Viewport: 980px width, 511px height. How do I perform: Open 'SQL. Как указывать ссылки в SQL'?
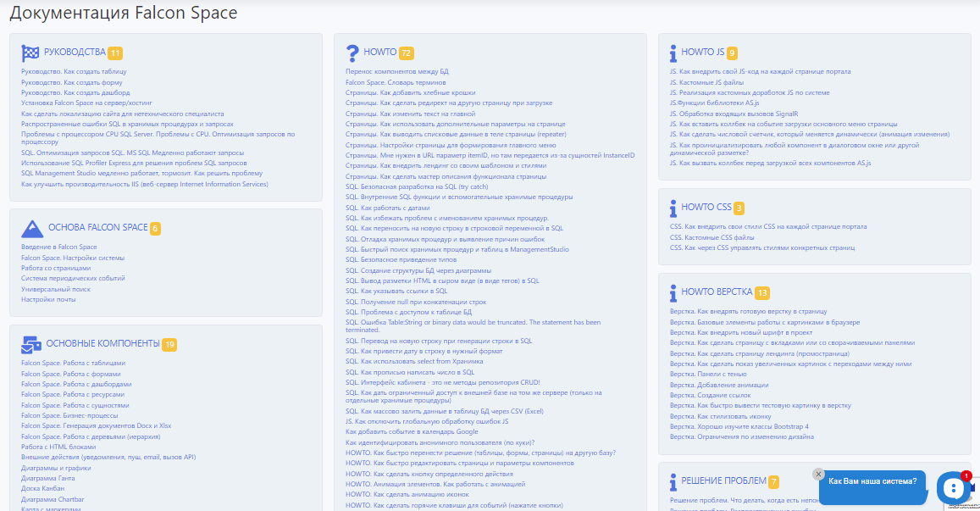pos(396,291)
